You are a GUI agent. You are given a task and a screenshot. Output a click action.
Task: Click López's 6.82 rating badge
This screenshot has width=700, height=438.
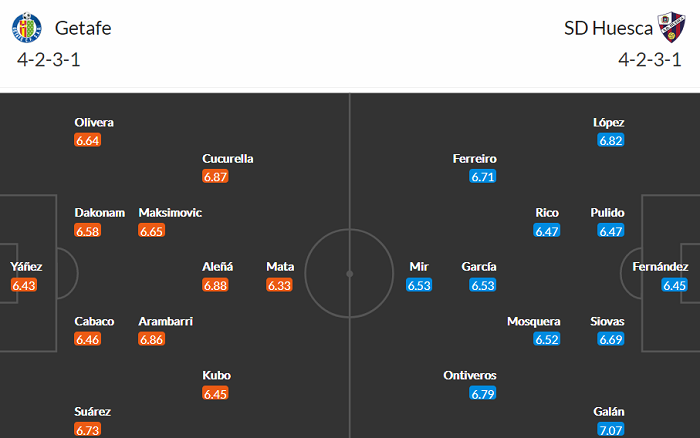611,141
